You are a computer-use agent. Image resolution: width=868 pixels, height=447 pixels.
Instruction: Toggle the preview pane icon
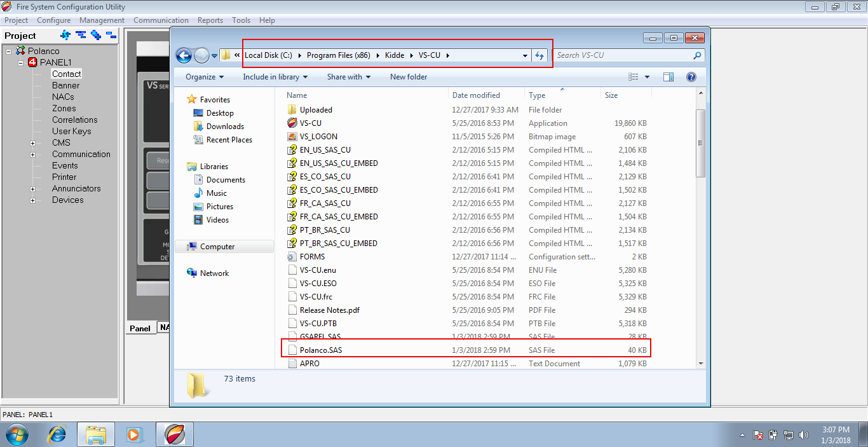coord(668,77)
